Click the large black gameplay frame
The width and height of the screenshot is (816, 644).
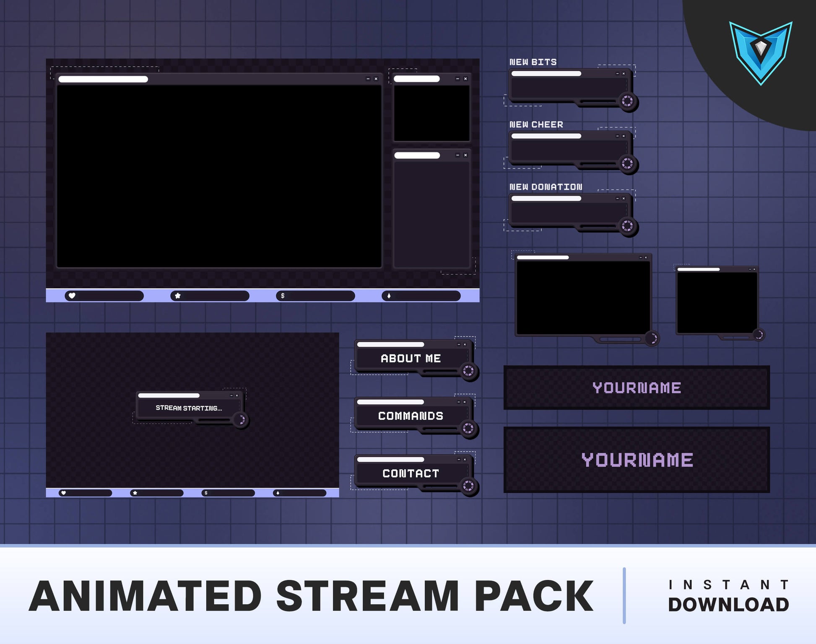click(219, 176)
